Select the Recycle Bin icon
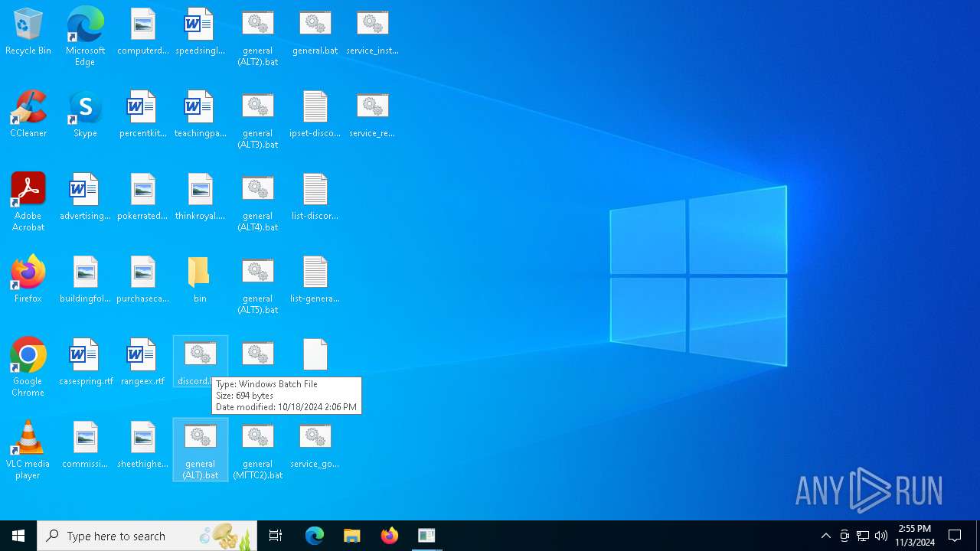The image size is (980, 551). coord(28,32)
